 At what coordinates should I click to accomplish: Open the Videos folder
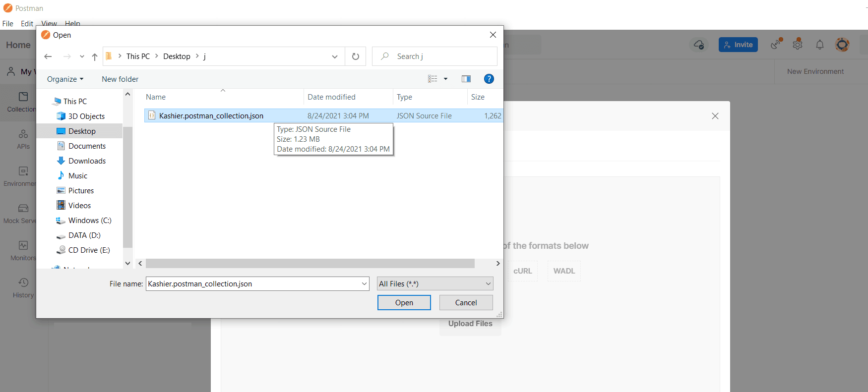(79, 205)
